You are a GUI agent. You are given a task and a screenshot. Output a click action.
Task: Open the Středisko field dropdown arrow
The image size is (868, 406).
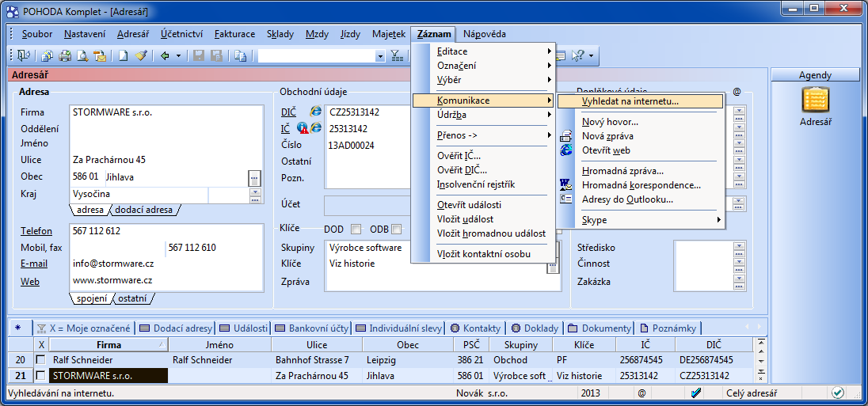[x=739, y=247]
